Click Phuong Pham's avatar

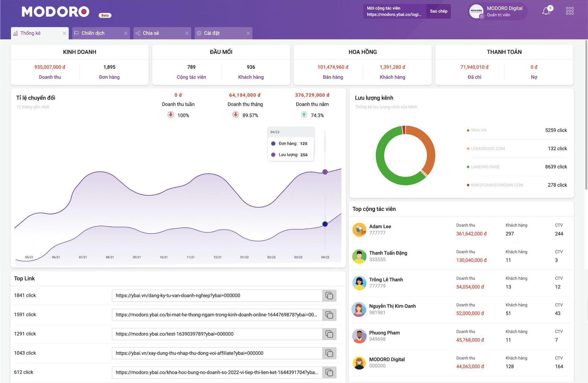[x=359, y=336]
